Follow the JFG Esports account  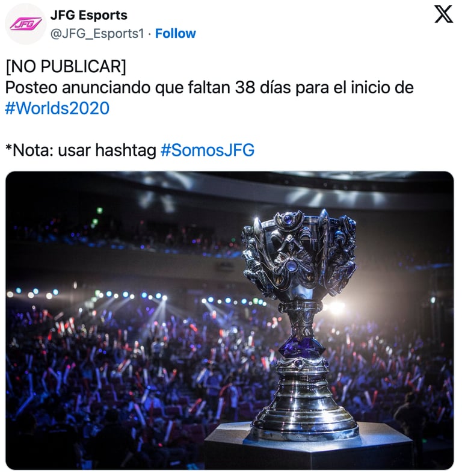176,34
